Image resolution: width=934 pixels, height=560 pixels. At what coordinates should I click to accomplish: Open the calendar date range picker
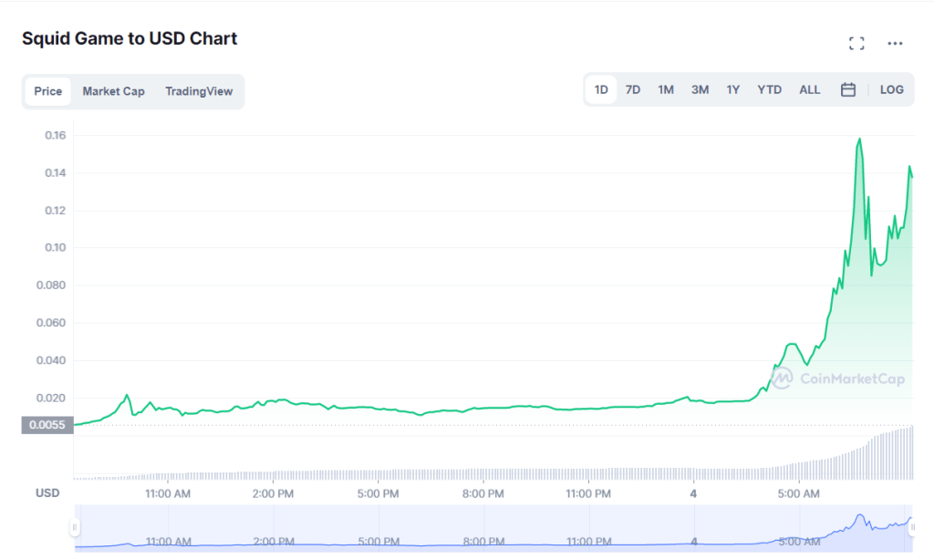tap(847, 90)
